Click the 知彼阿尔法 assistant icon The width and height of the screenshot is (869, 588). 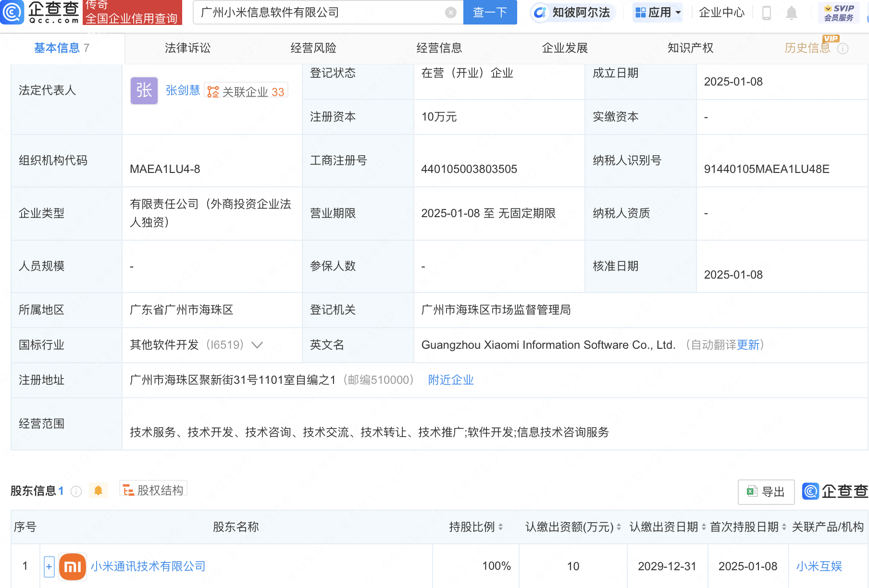(540, 12)
